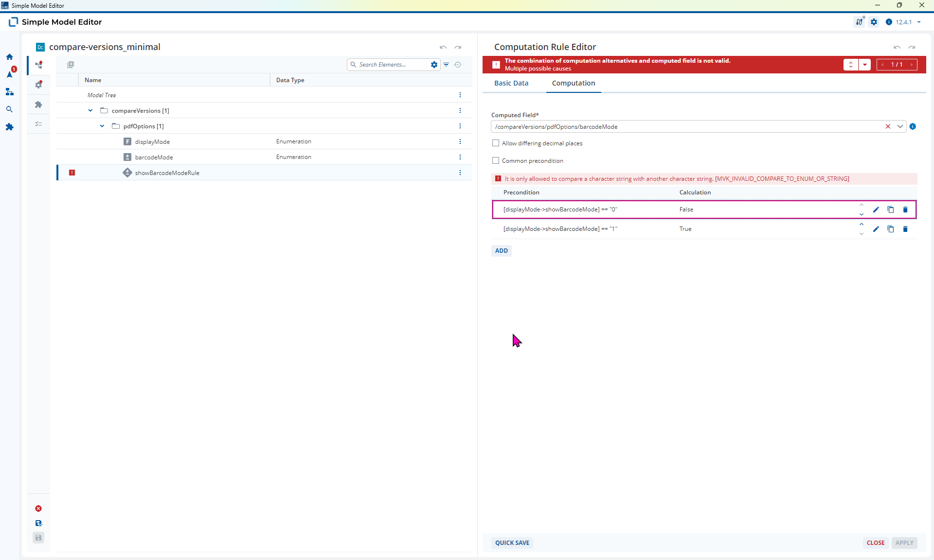Open the compareVersions row menu

[460, 110]
